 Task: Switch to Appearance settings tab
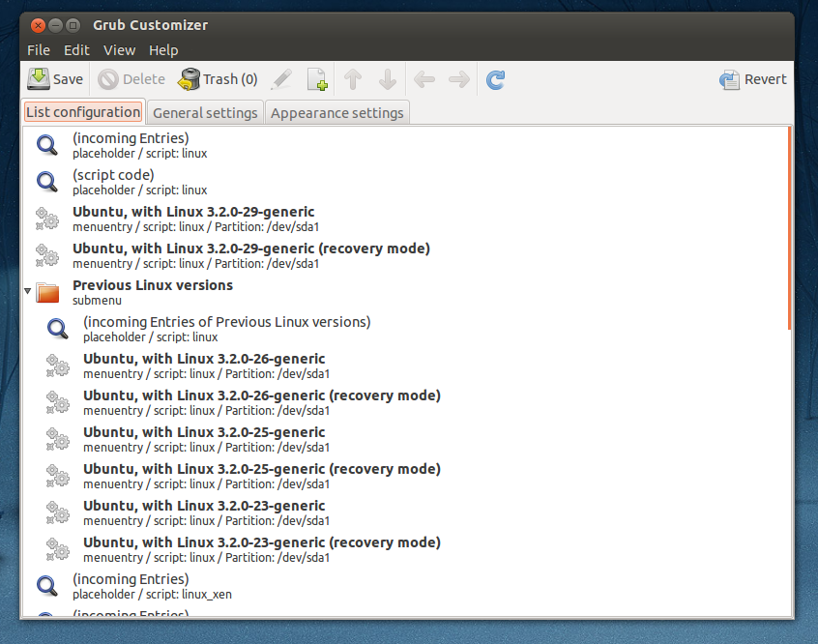point(337,113)
